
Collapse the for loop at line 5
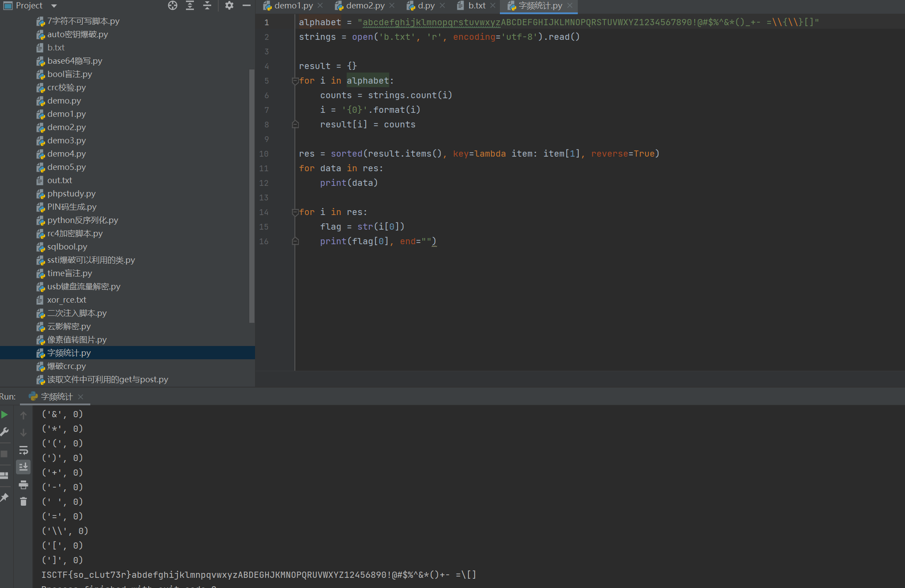[295, 81]
